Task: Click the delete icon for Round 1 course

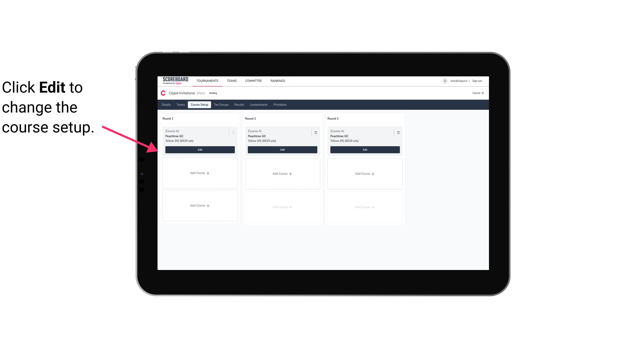Action: [x=233, y=132]
